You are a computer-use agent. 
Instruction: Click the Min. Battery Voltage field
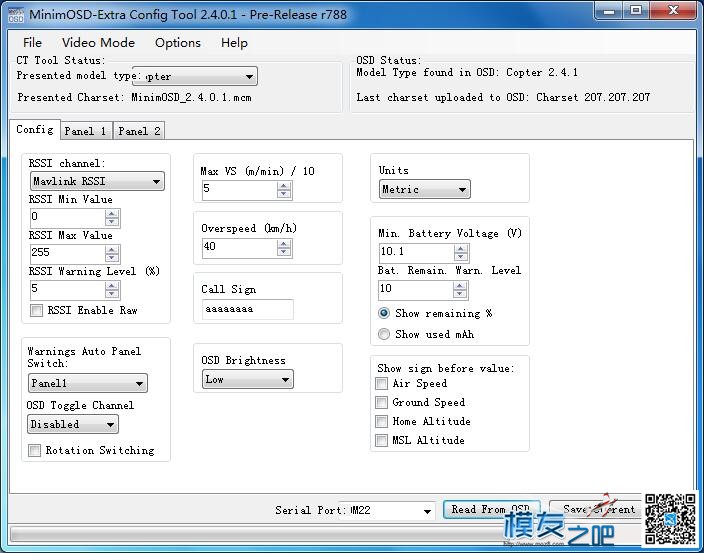(x=416, y=253)
